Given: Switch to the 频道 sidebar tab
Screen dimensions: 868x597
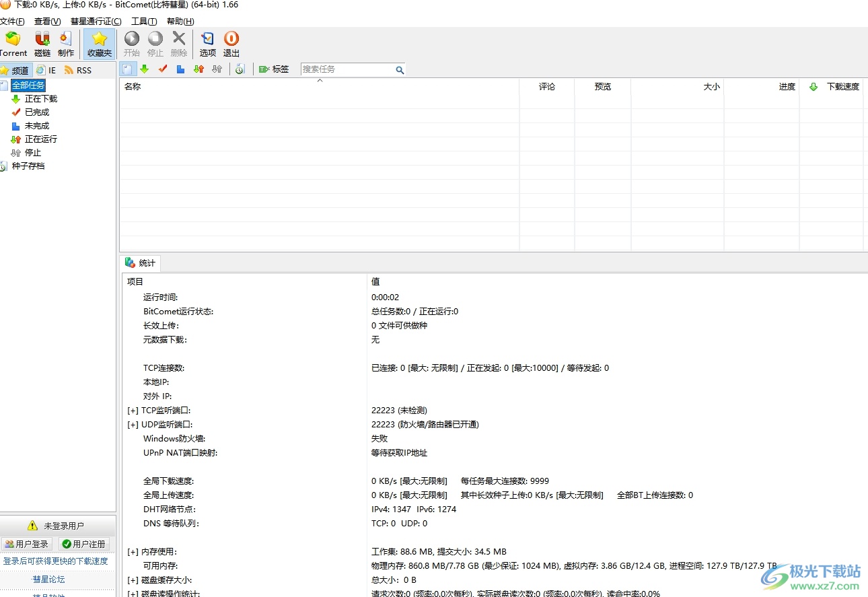Looking at the screenshot, I should 15,70.
